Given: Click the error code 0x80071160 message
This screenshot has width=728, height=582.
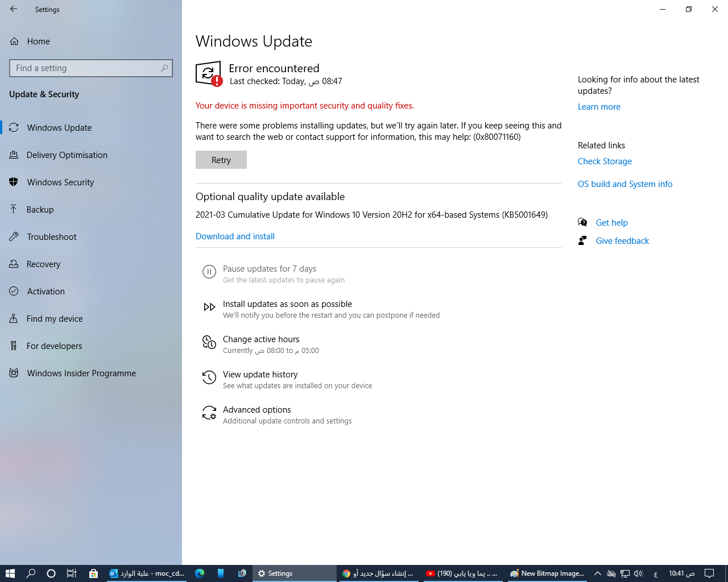Looking at the screenshot, I should 378,131.
